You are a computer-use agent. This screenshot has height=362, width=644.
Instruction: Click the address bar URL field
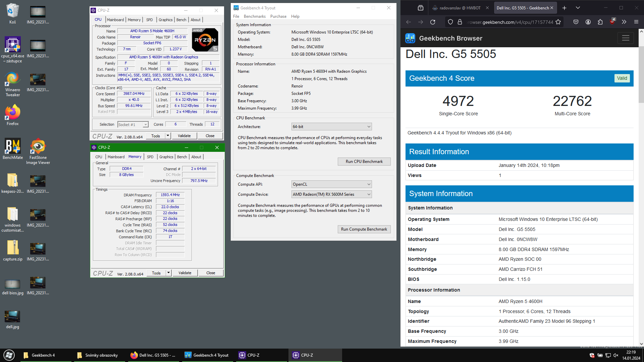(x=511, y=22)
